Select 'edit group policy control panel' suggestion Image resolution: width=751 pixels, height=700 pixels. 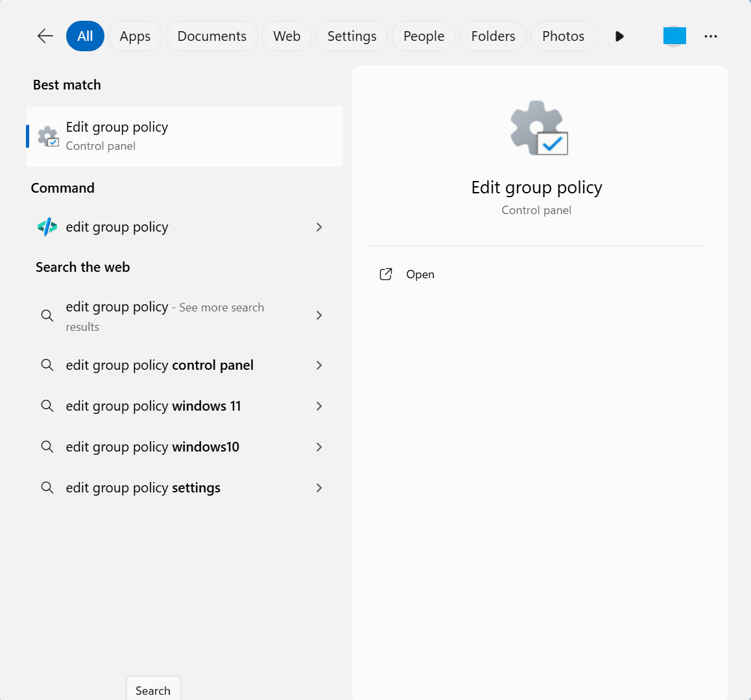[x=184, y=365]
